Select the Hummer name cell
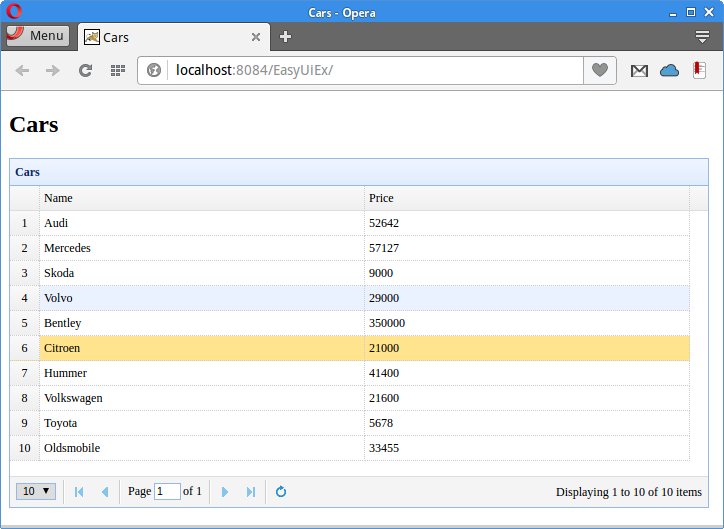 [202, 373]
